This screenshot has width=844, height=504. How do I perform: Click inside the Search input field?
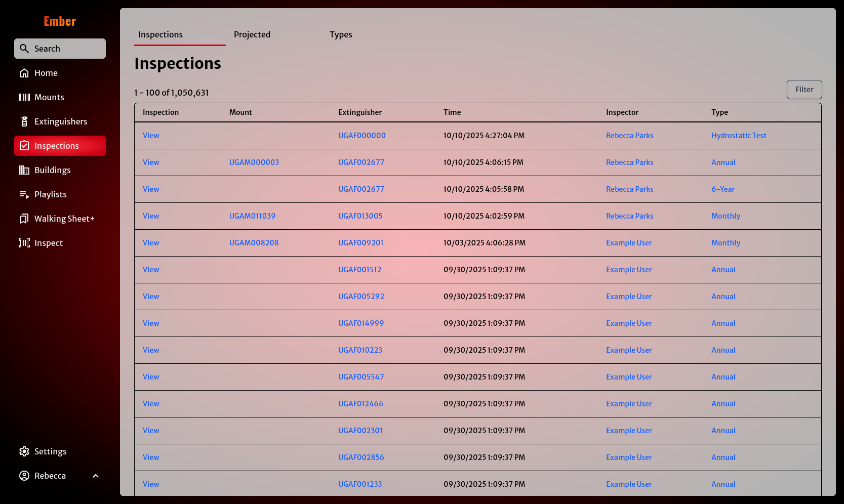[56, 48]
